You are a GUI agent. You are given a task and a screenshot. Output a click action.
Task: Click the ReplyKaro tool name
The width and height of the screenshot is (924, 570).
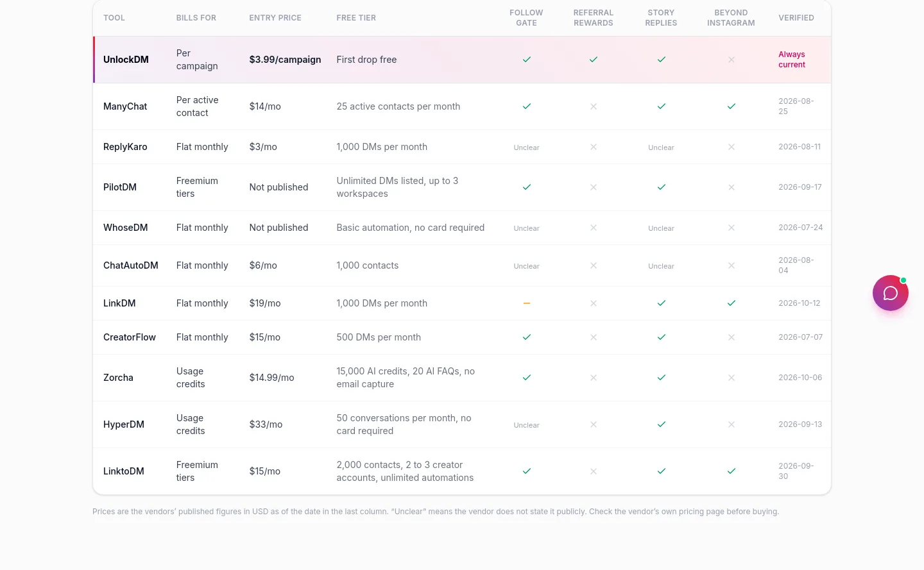125,147
